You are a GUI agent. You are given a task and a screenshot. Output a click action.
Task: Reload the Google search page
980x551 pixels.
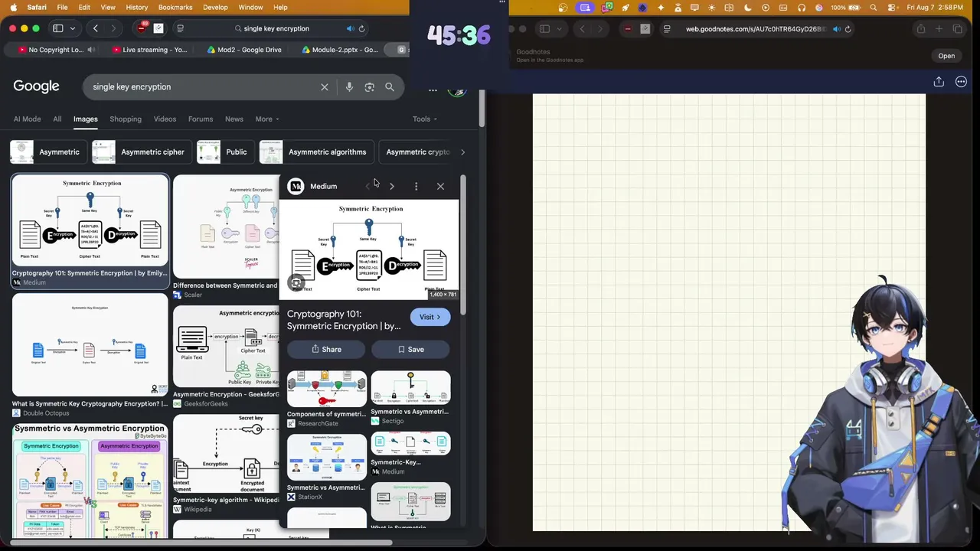[x=362, y=28]
